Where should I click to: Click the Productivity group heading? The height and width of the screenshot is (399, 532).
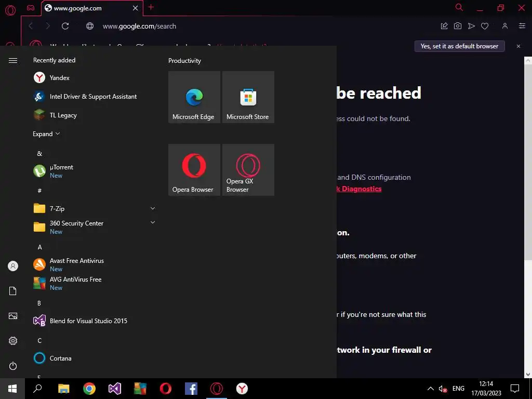[184, 61]
